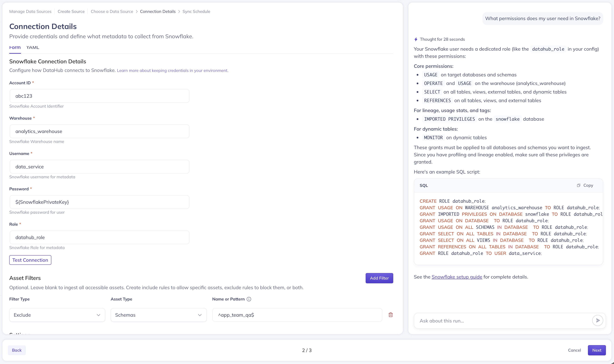614x364 pixels.
Task: Go to Next step
Action: tap(596, 350)
